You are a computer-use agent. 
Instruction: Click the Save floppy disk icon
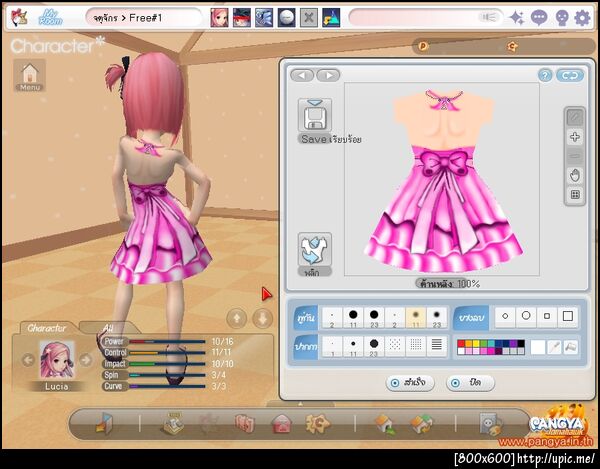tap(315, 116)
